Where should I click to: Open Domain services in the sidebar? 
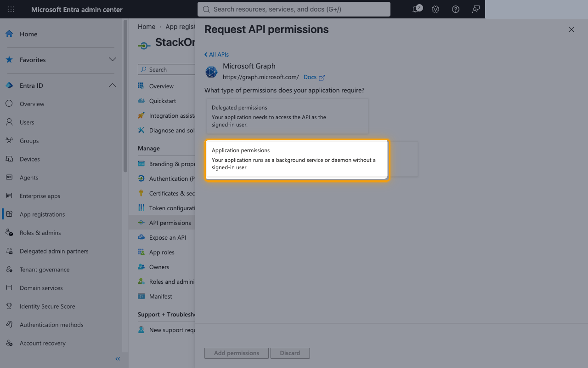pyautogui.click(x=41, y=288)
